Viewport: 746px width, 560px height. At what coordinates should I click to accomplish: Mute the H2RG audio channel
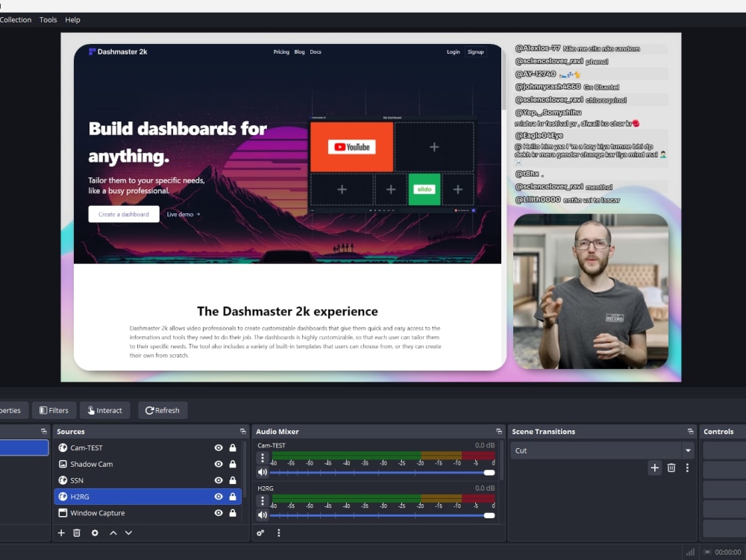[262, 515]
